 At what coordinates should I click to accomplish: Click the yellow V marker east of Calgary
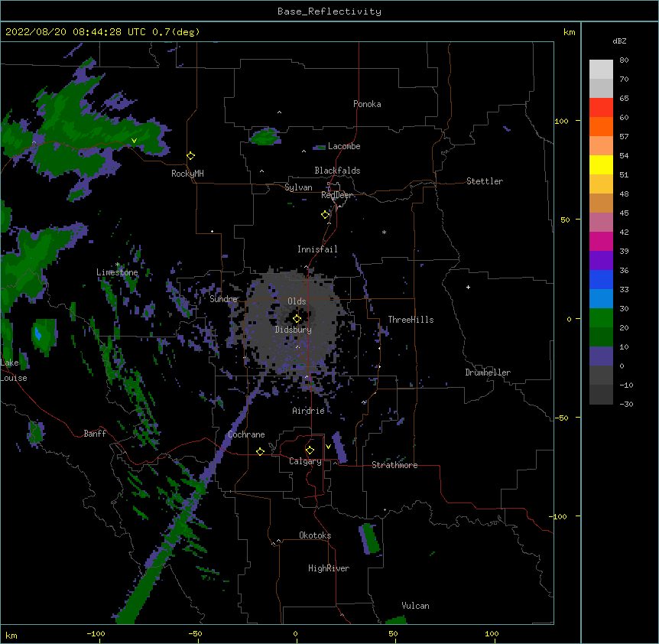328,447
